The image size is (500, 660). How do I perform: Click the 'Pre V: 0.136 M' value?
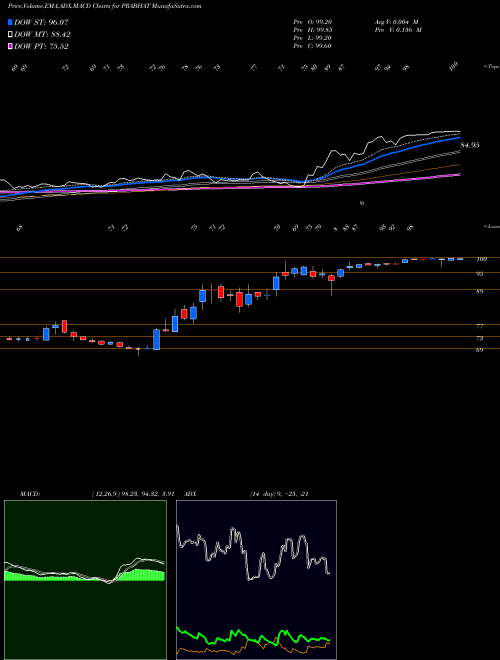tap(398, 30)
